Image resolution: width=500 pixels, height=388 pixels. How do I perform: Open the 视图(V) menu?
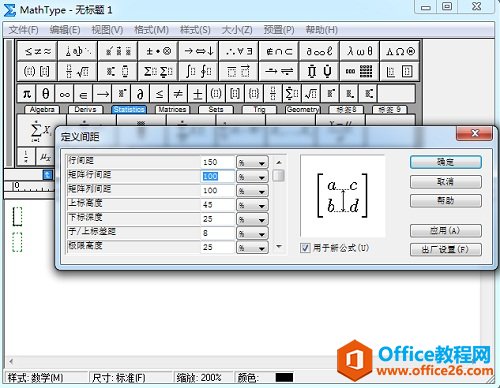[107, 30]
